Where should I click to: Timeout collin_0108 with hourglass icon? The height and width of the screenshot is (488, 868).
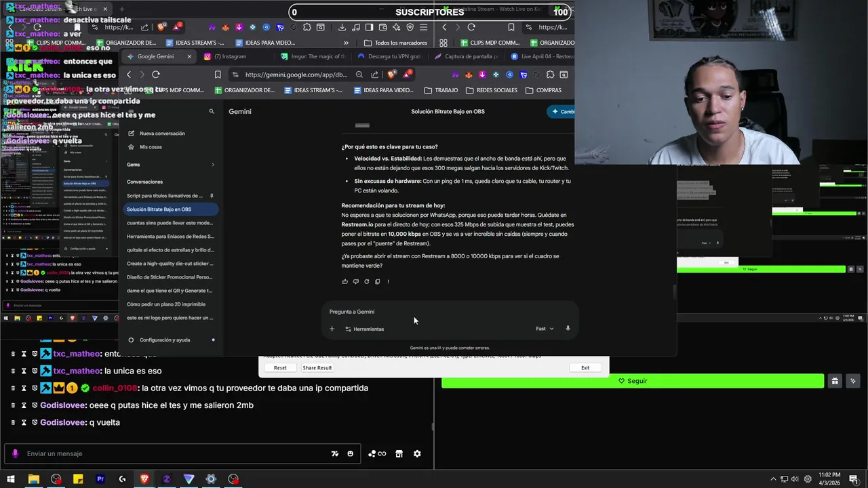[23, 388]
